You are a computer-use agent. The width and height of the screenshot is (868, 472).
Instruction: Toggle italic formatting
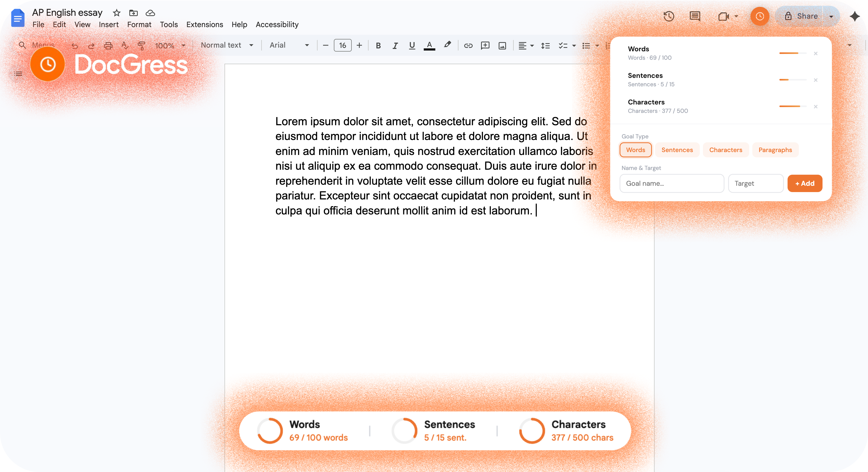click(x=395, y=46)
